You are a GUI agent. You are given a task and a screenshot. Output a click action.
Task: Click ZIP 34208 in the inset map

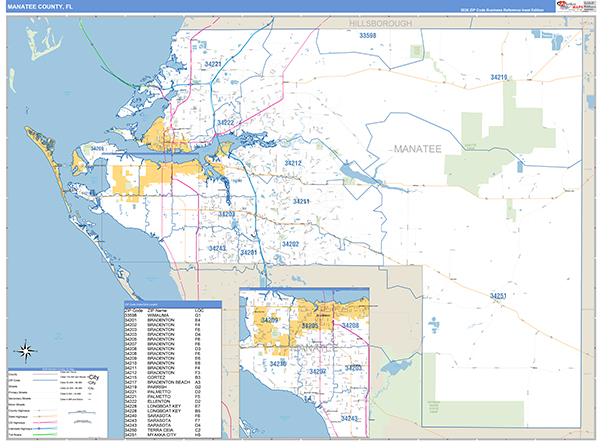350,326
